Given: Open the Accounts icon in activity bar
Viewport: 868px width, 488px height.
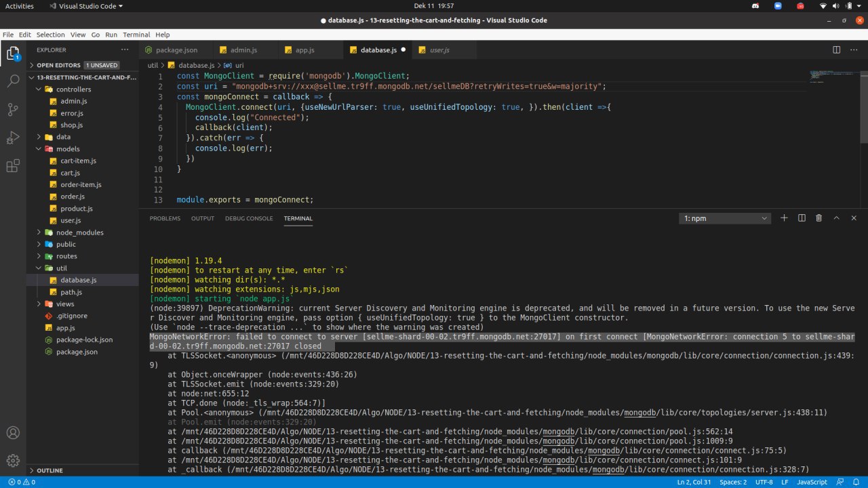Looking at the screenshot, I should click(13, 433).
